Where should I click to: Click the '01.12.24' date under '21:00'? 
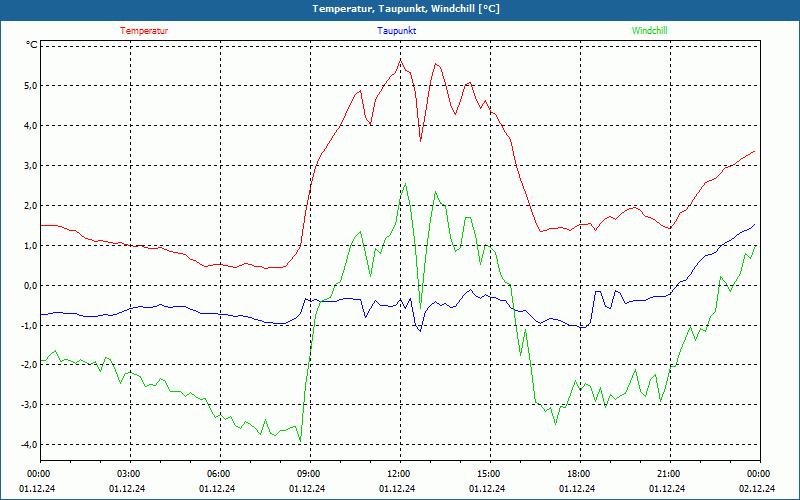pos(667,488)
